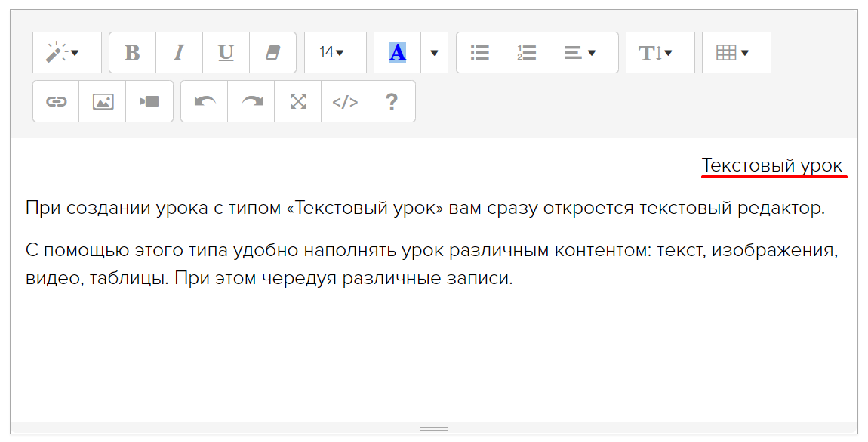Toggle underline formatting
The width and height of the screenshot is (868, 442).
[226, 53]
